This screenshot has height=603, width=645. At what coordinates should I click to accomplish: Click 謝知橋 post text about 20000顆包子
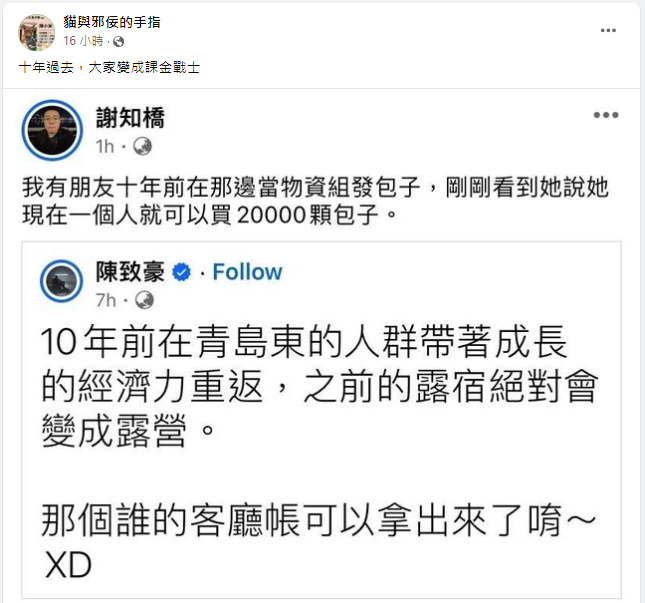pyautogui.click(x=316, y=201)
